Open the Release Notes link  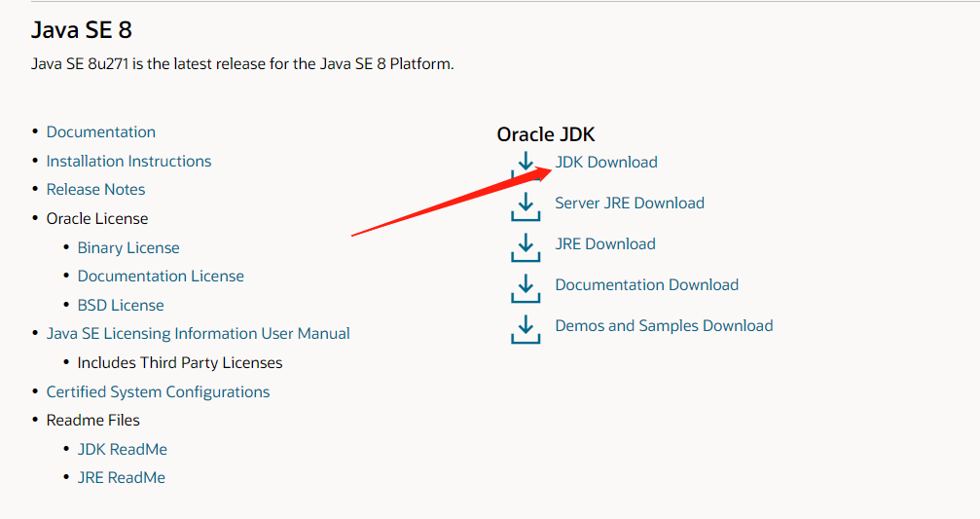[x=95, y=190]
